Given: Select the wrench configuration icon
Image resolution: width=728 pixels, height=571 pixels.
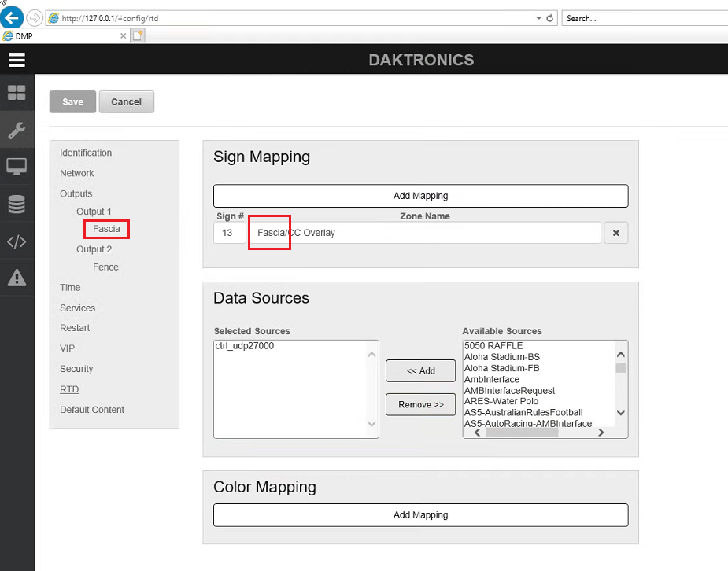Looking at the screenshot, I should point(17,130).
